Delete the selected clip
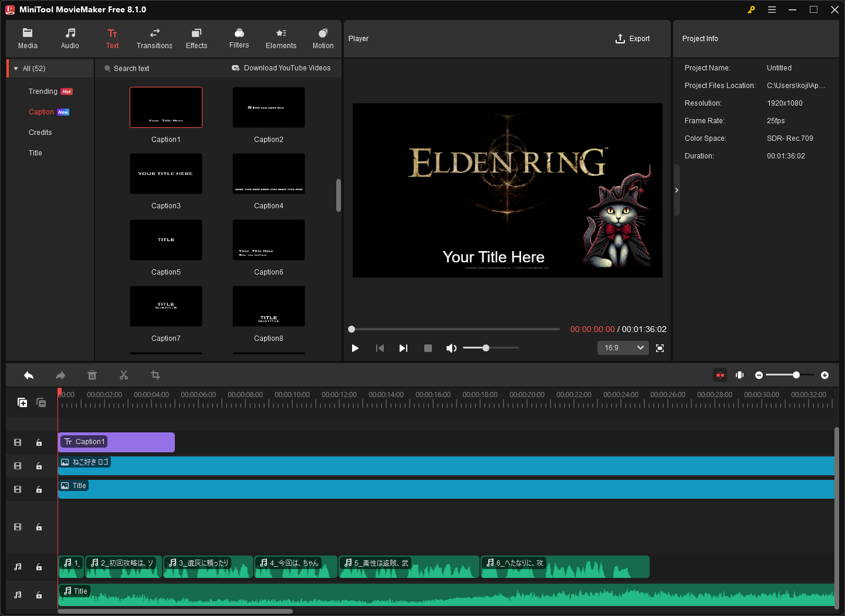 coord(92,375)
